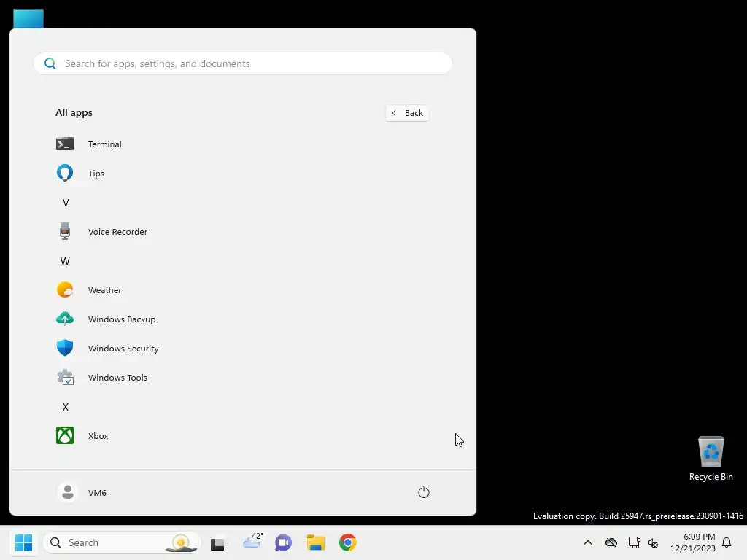Jump via the W letter header
The width and height of the screenshot is (747, 560).
(65, 261)
